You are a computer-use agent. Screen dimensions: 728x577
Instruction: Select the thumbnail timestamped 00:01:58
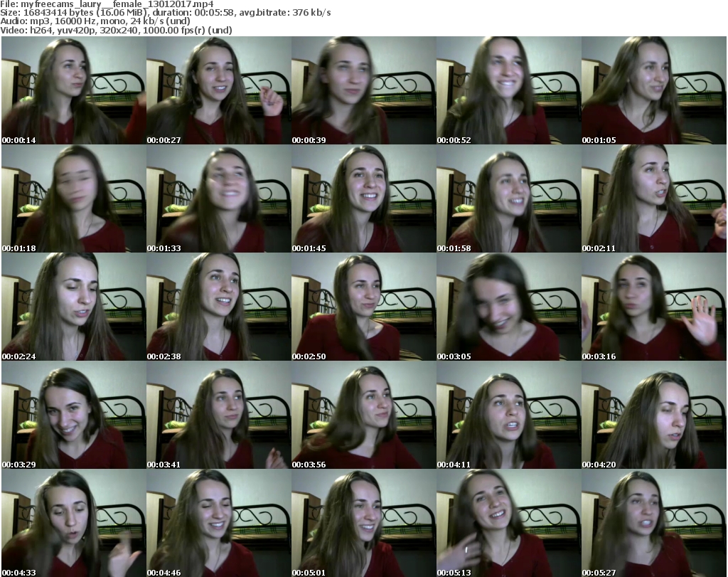coord(509,198)
